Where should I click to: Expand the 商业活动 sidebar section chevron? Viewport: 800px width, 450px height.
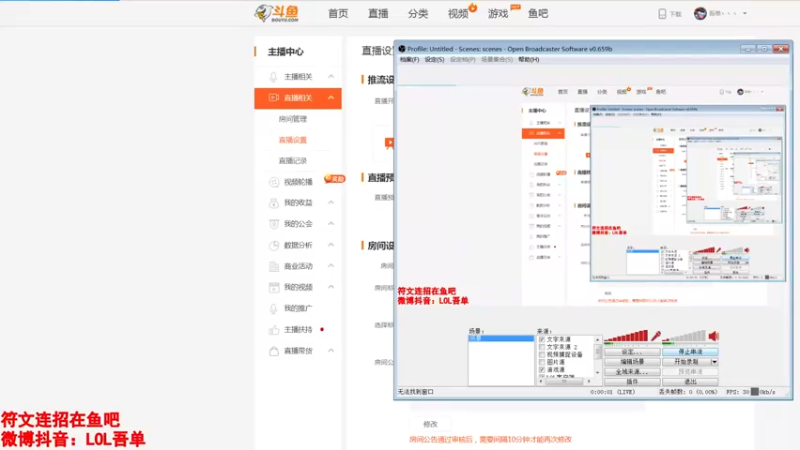331,266
